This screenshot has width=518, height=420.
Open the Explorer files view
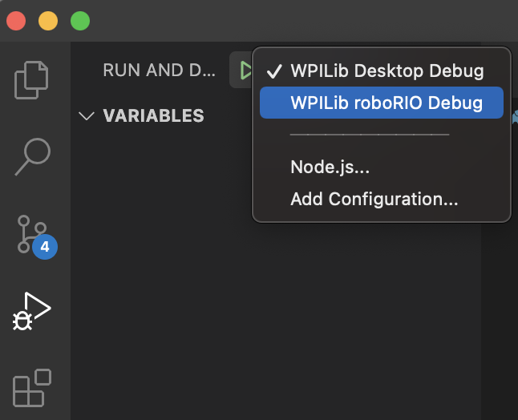31,80
